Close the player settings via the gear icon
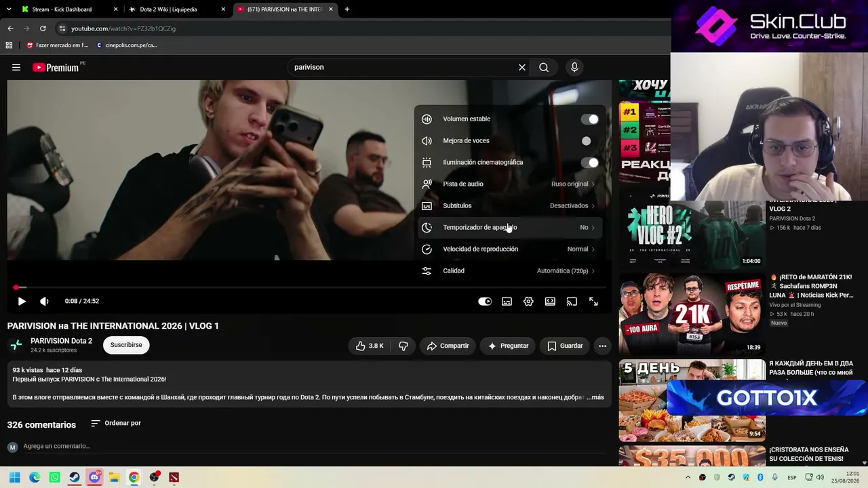The height and width of the screenshot is (488, 868). (x=528, y=302)
